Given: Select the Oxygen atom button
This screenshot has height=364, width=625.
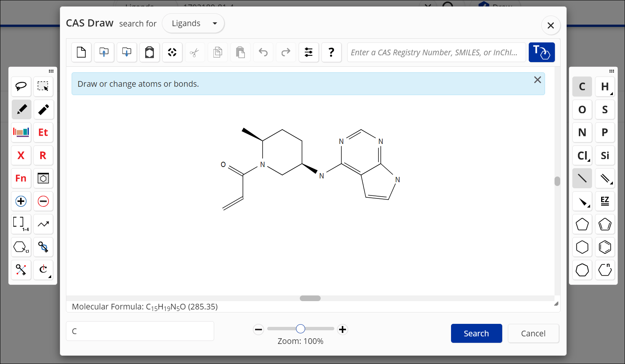Looking at the screenshot, I should coord(582,109).
